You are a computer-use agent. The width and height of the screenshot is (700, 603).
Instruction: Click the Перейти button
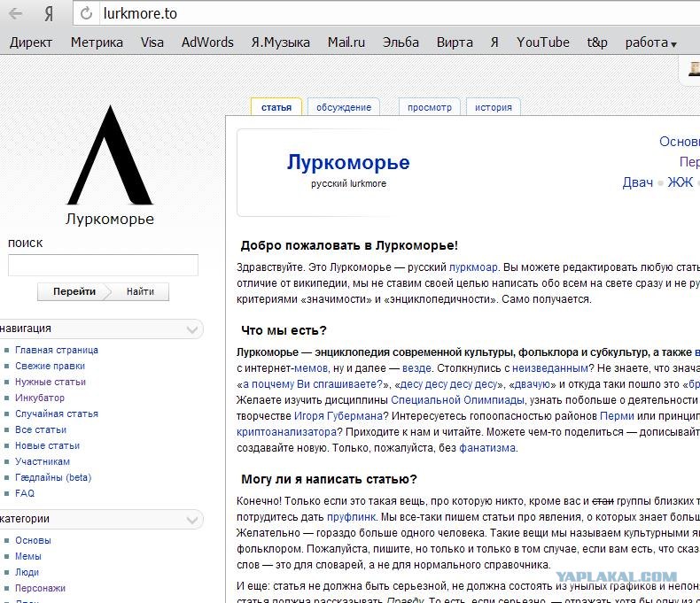(74, 291)
